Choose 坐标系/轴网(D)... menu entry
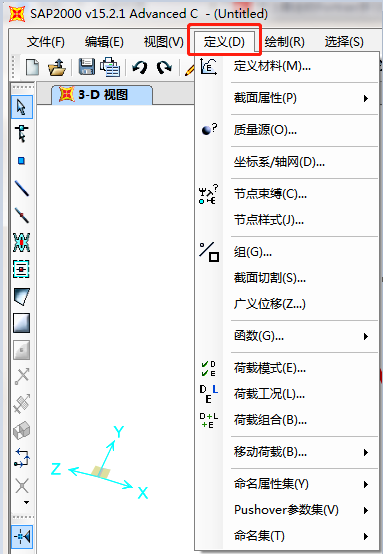Image resolution: width=383 pixels, height=554 pixels. tap(287, 163)
